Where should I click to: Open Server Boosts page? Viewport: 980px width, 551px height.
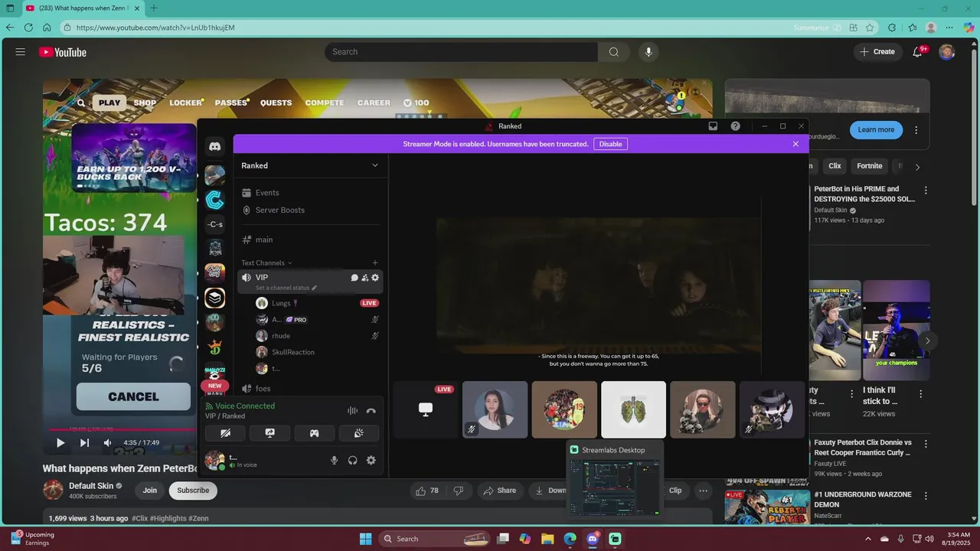click(309, 210)
